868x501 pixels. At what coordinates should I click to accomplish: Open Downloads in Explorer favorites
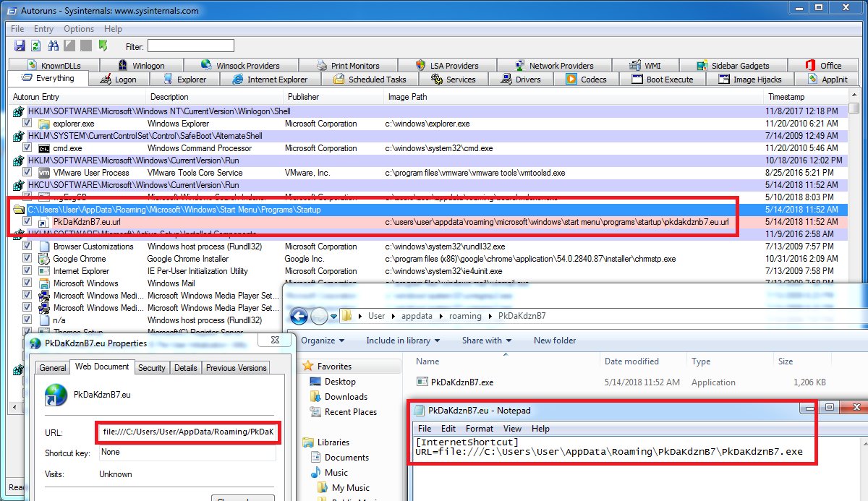click(346, 396)
